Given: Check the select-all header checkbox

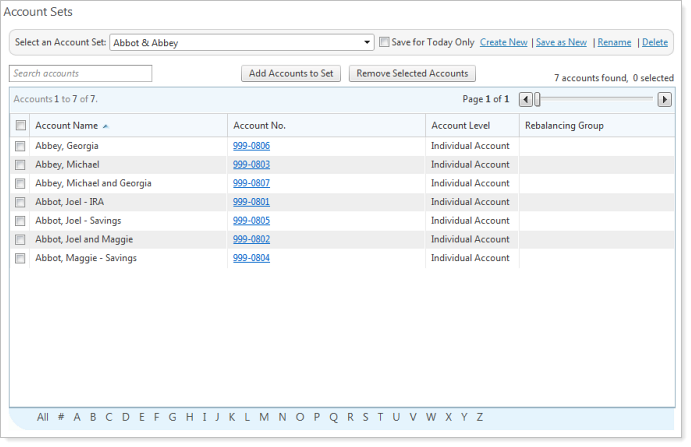Looking at the screenshot, I should 21,125.
